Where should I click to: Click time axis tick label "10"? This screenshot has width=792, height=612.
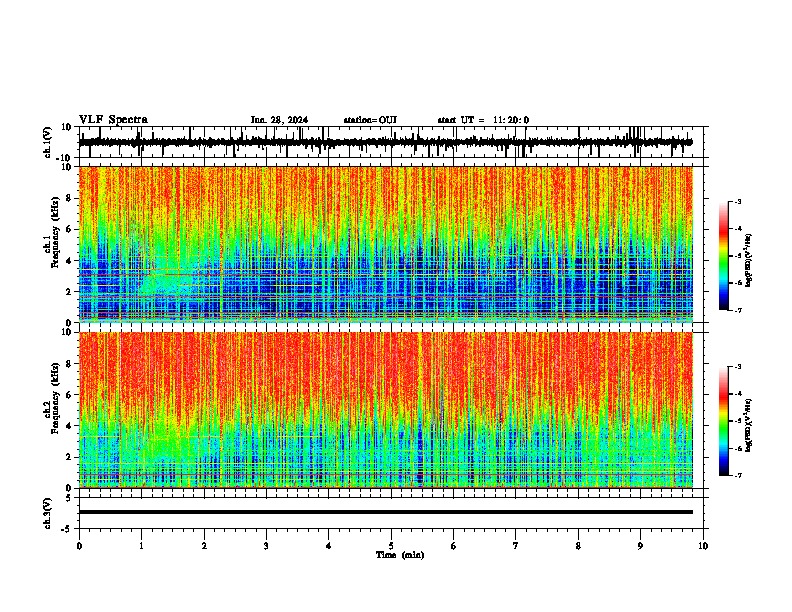click(x=703, y=546)
